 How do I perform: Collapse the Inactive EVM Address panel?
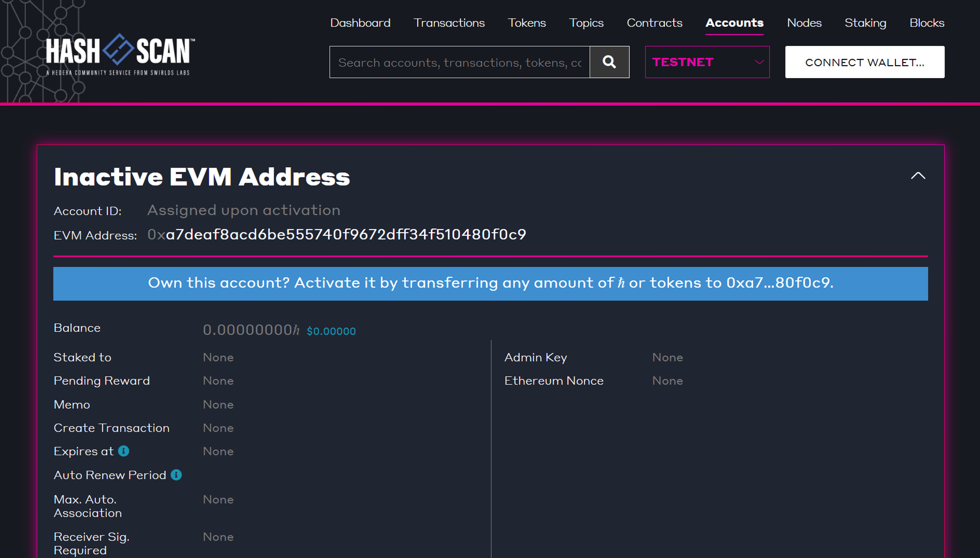click(x=918, y=176)
